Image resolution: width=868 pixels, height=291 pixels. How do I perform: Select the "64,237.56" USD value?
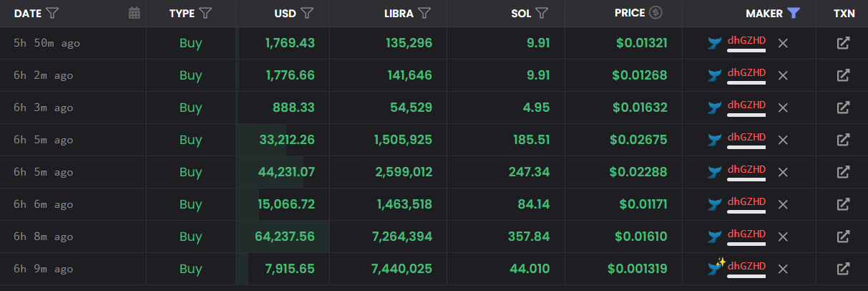(285, 237)
